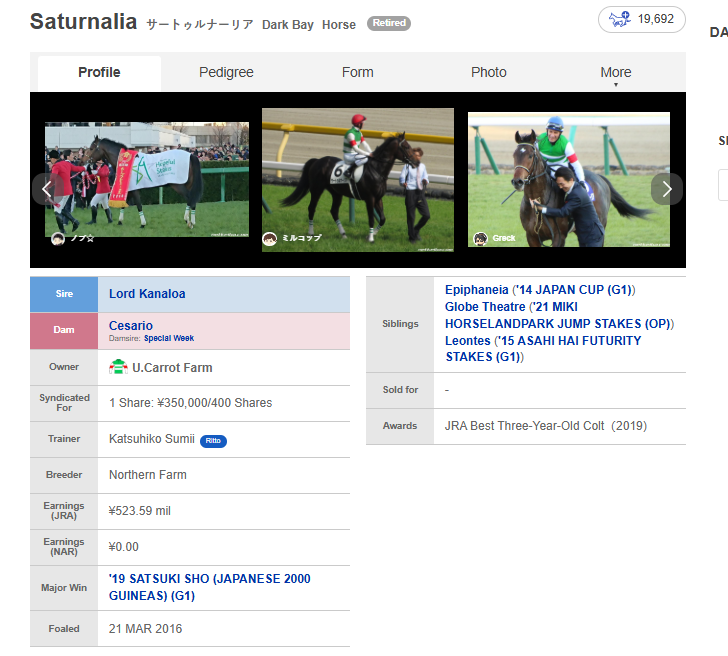Click the Dam row header
This screenshot has height=656, width=728.
pos(64,330)
